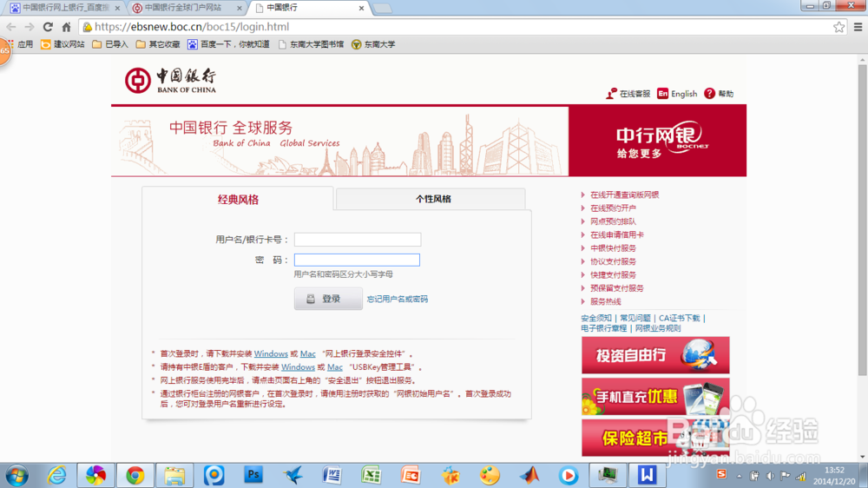Open the 帮助 help icon
This screenshot has width=868, height=488.
click(719, 94)
